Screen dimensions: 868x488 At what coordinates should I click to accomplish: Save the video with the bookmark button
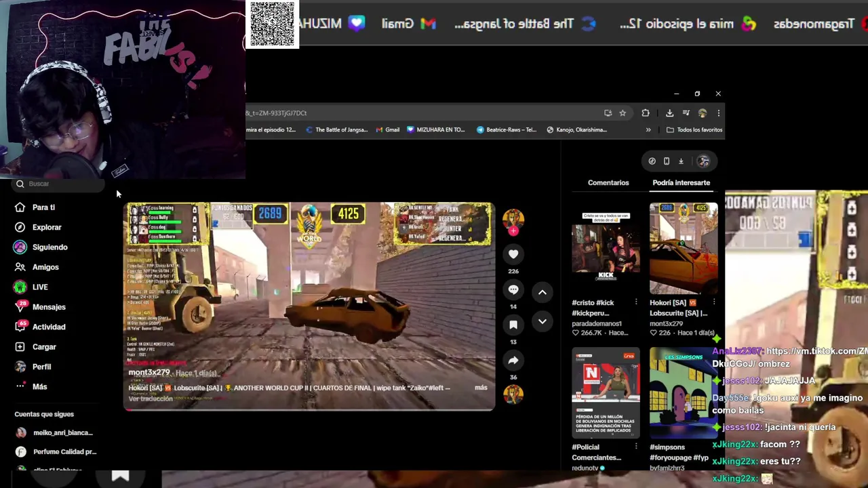point(513,325)
